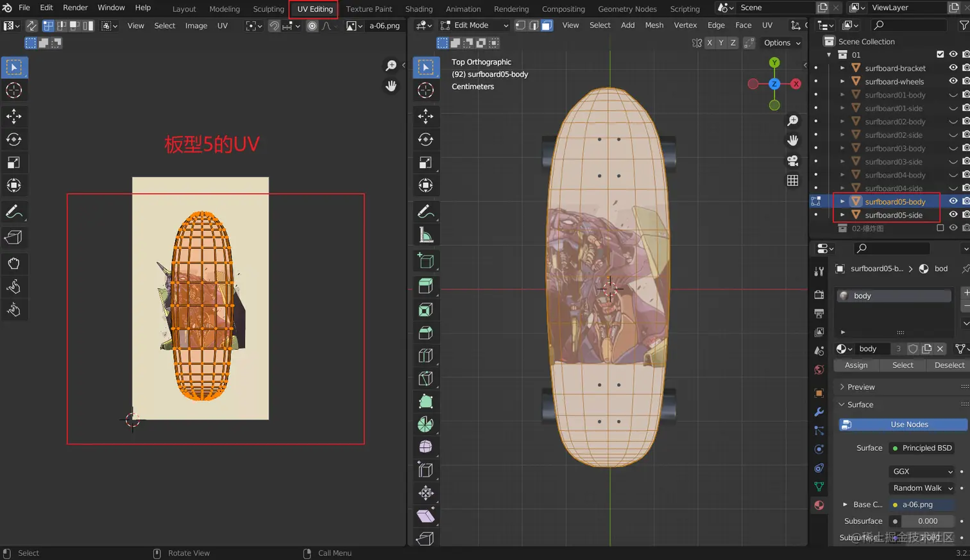Select the Smooth tool
The height and width of the screenshot is (560, 970).
click(x=425, y=446)
